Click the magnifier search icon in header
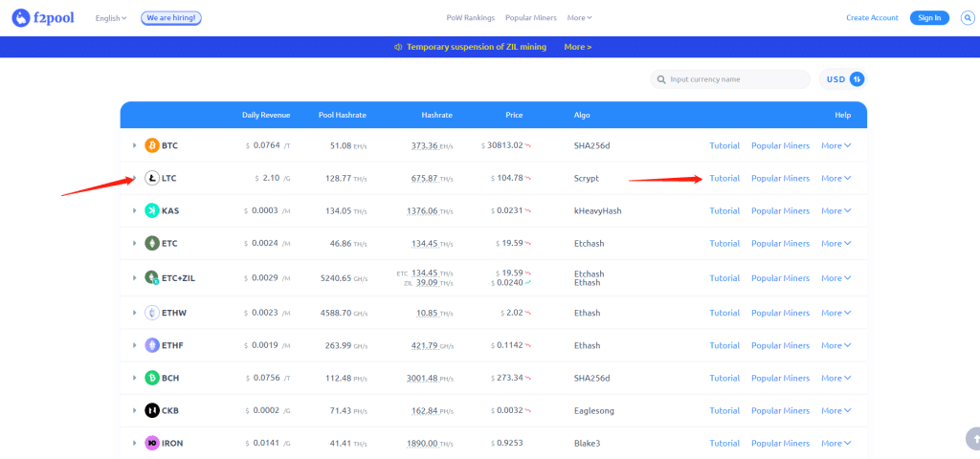980x459 pixels. [967, 17]
